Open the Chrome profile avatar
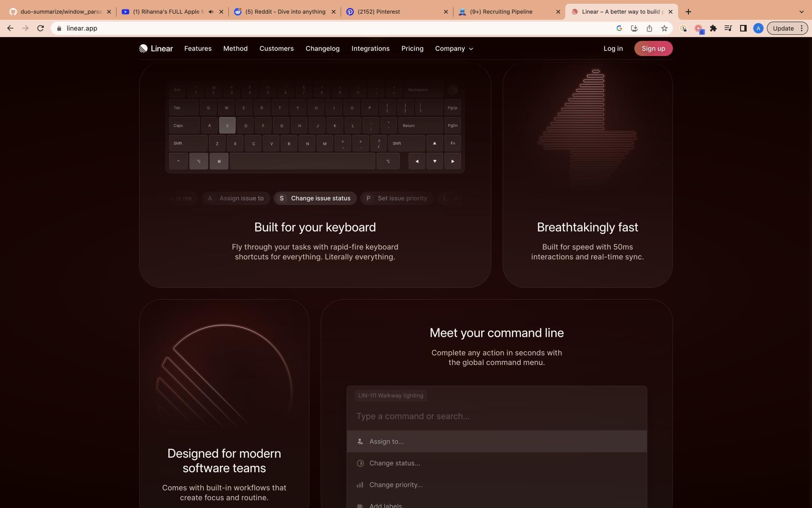This screenshot has height=508, width=812. pos(758,28)
